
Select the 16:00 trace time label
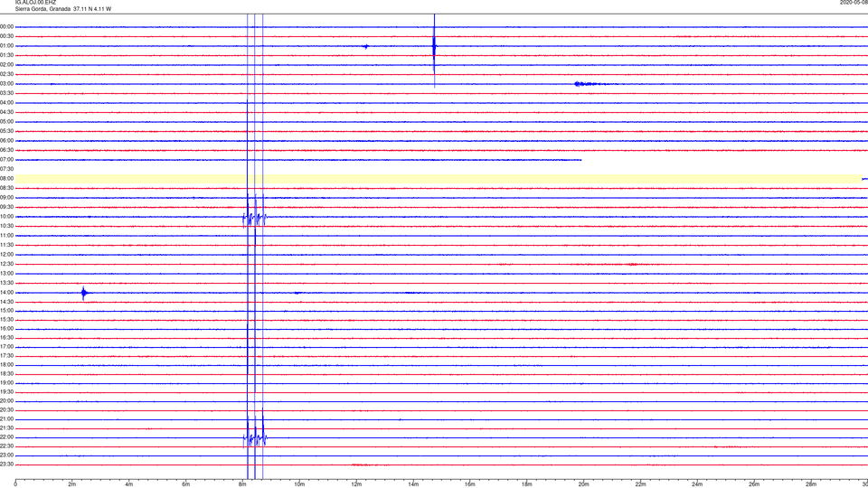click(x=6, y=329)
